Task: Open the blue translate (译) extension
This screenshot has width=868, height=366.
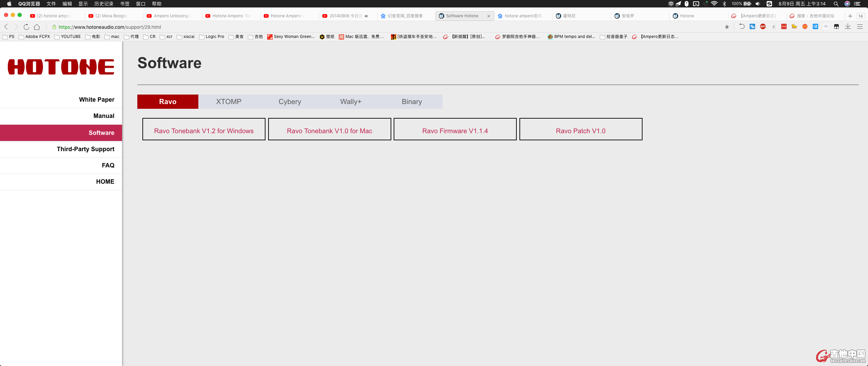Action: tap(815, 26)
